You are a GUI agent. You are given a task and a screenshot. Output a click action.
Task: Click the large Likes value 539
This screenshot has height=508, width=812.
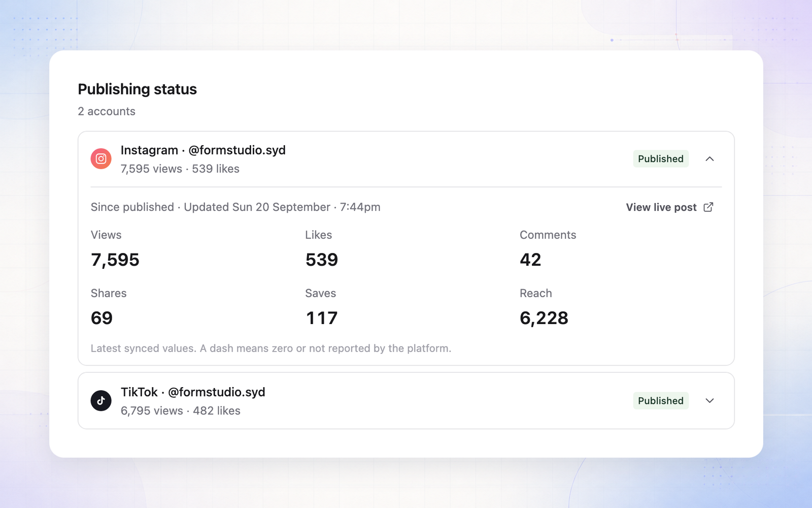coord(322,260)
